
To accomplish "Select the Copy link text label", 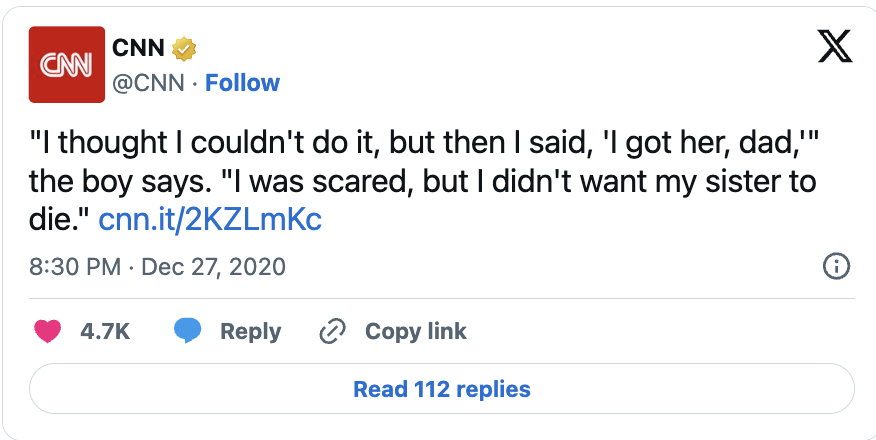I will (x=415, y=331).
